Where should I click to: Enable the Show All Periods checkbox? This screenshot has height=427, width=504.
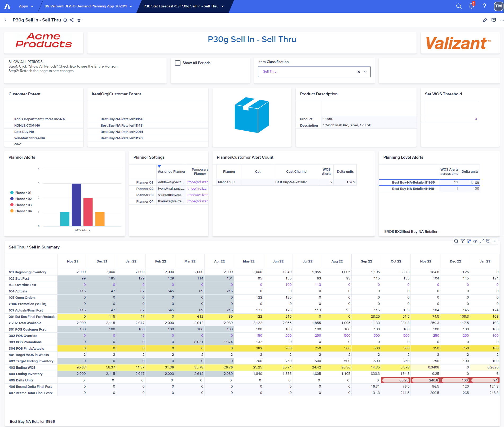tap(178, 63)
